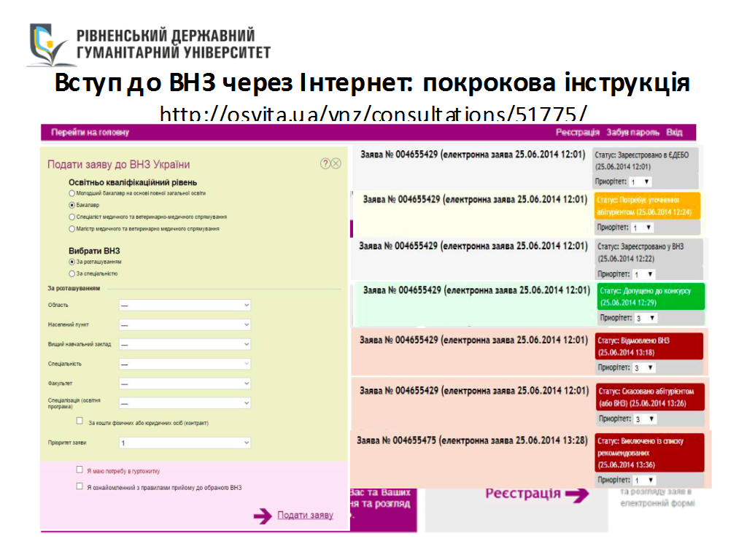
Task: Open the Пріоритет заяви dropdown
Action: tap(185, 443)
